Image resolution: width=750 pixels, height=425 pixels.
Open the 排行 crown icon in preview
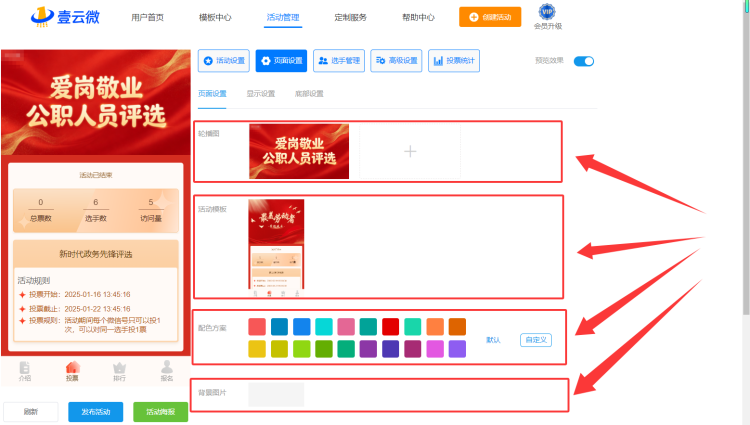(119, 371)
